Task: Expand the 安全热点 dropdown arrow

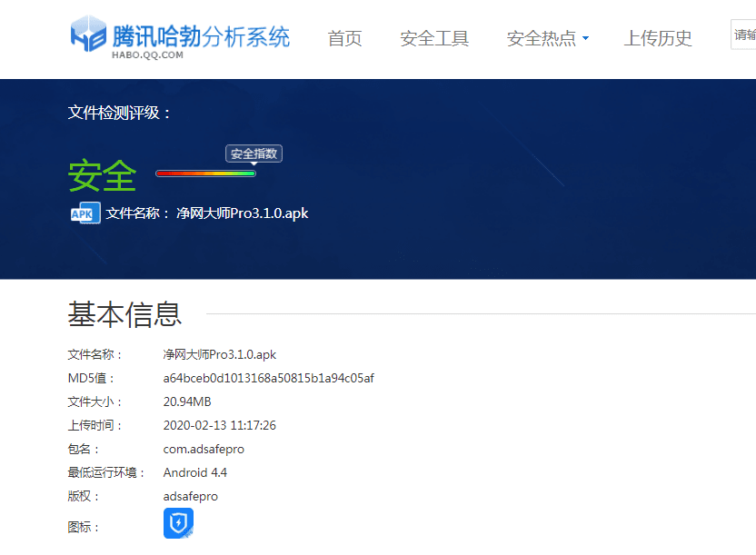Action: 585,38
